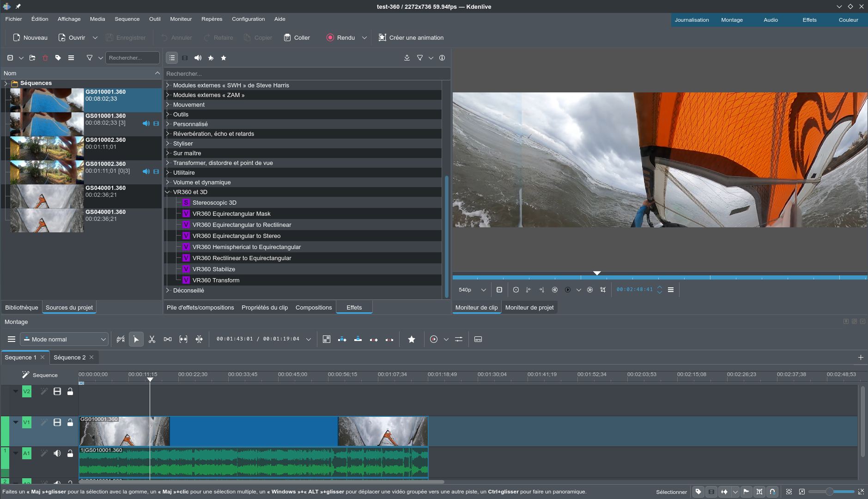Open the Mode normal dropdown
This screenshot has height=499, width=868.
tap(64, 339)
